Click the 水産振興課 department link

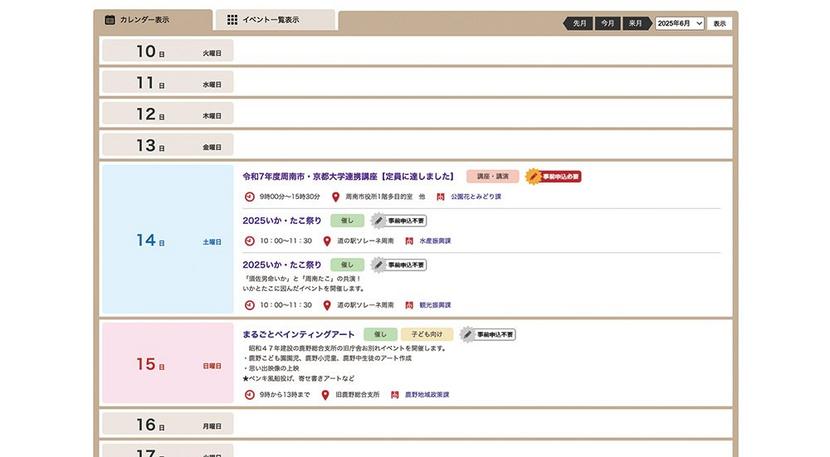point(435,241)
